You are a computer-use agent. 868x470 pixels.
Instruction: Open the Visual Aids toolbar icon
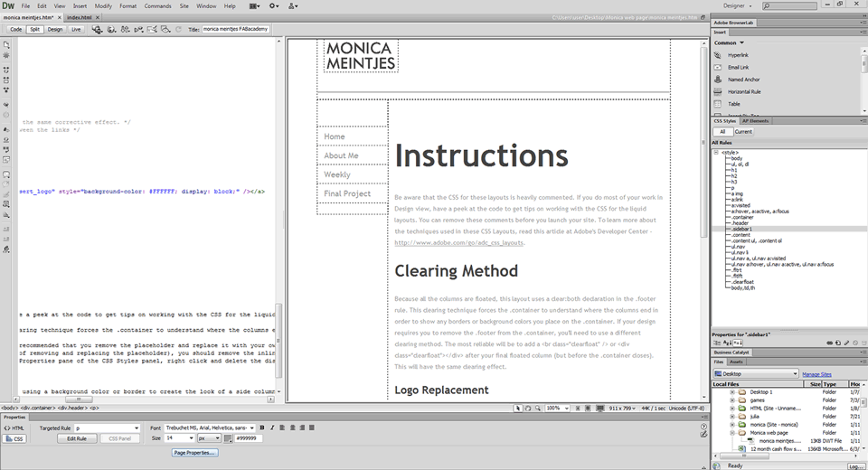[165, 29]
